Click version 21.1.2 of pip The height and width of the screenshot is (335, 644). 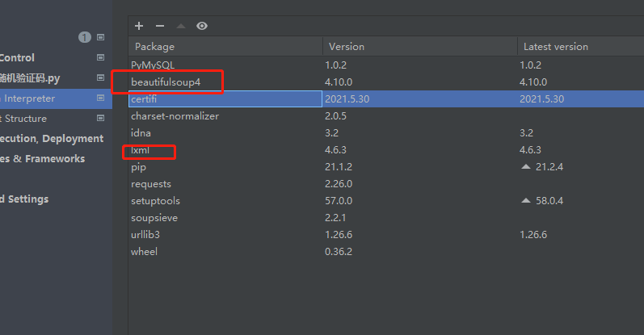click(x=339, y=166)
